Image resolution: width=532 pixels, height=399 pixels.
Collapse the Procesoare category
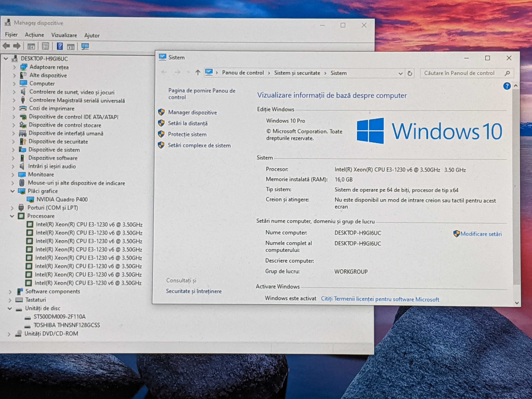(x=12, y=216)
